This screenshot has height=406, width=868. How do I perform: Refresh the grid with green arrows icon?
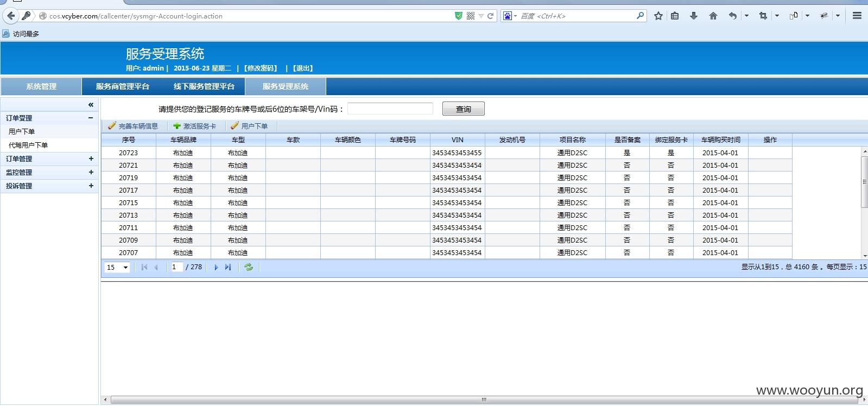249,267
